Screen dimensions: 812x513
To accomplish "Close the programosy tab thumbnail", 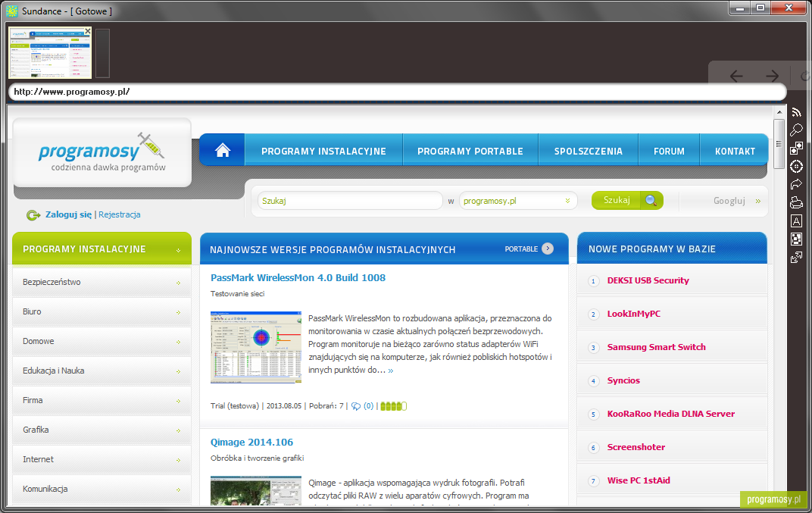I will tap(88, 31).
